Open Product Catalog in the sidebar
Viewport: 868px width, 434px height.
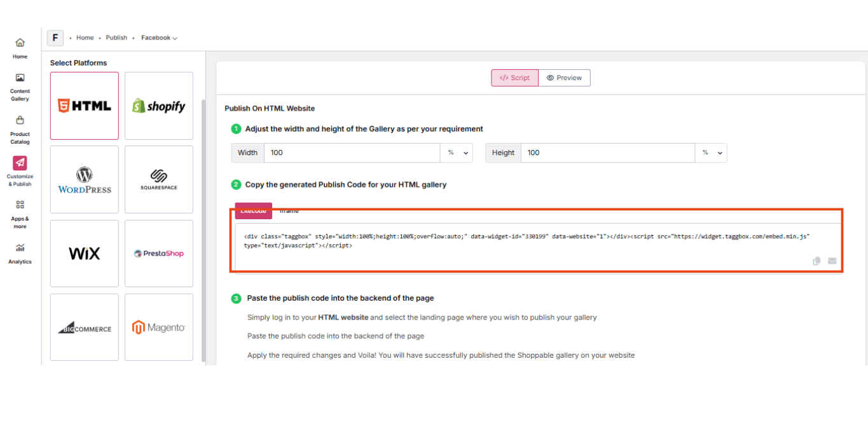pos(20,120)
